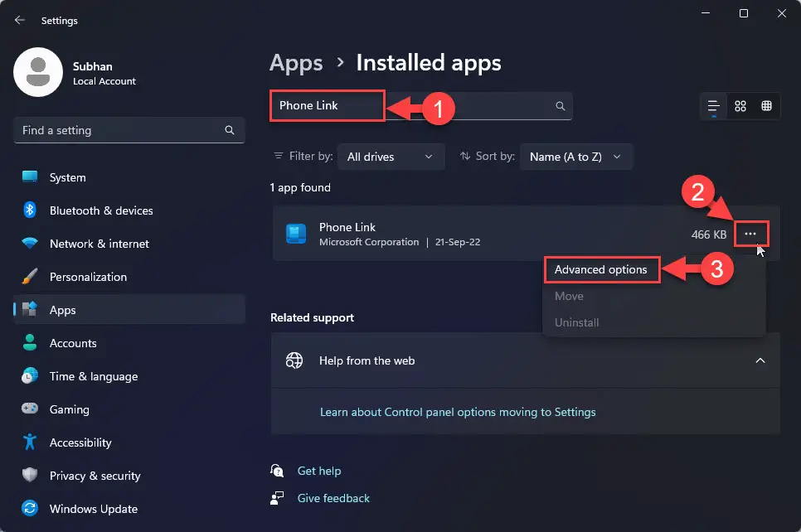Click the Accounts person icon
The width and height of the screenshot is (801, 532).
[30, 342]
